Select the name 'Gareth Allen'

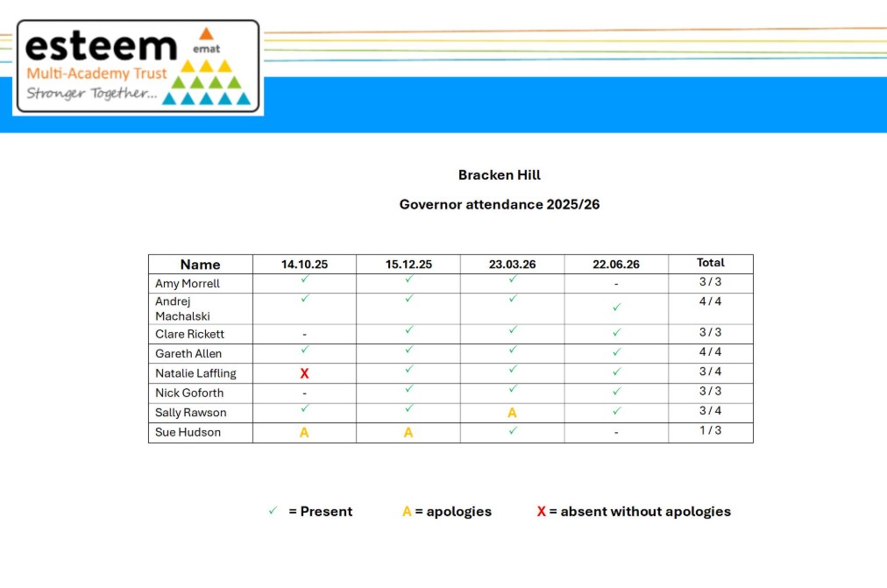(x=188, y=354)
